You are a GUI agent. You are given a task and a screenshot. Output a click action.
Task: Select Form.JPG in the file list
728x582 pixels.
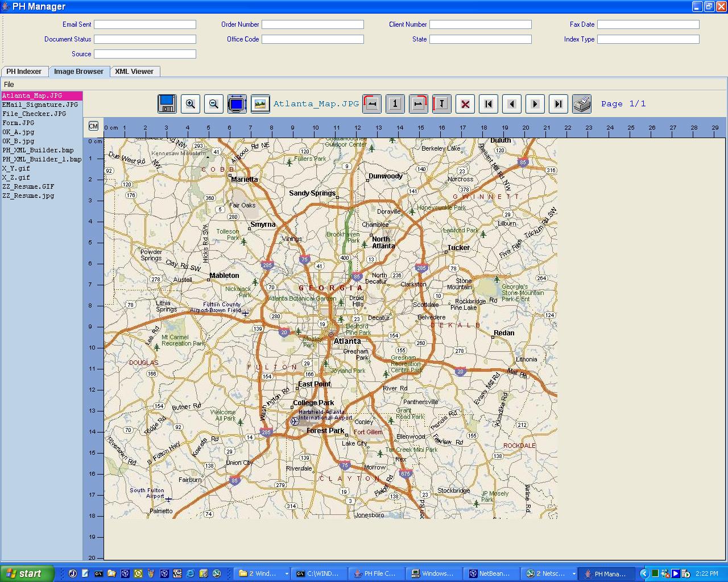[18, 123]
